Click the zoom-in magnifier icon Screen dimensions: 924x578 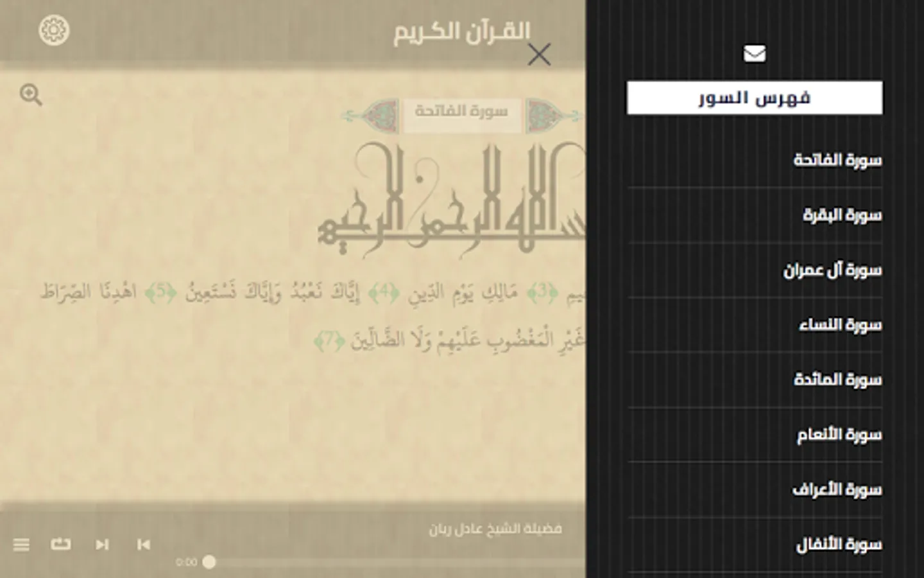(x=31, y=95)
